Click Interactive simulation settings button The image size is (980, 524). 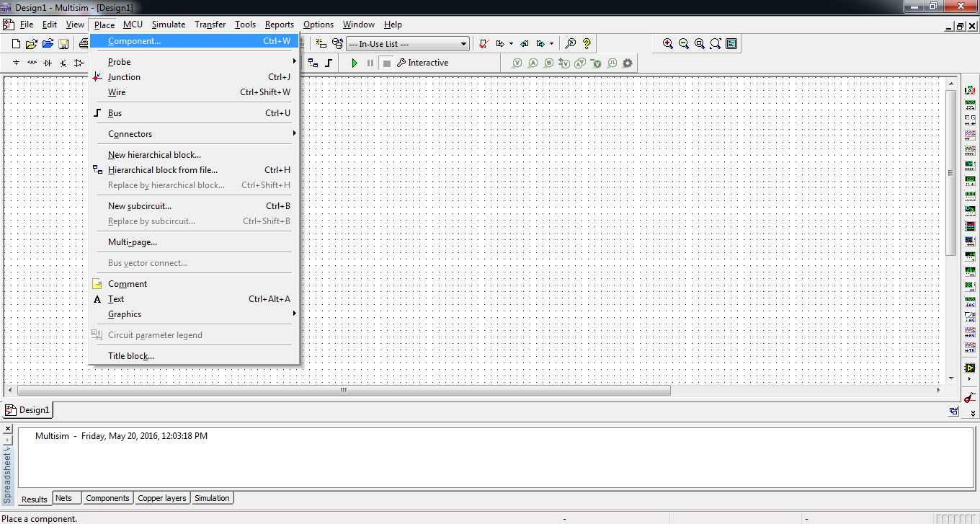click(x=422, y=63)
